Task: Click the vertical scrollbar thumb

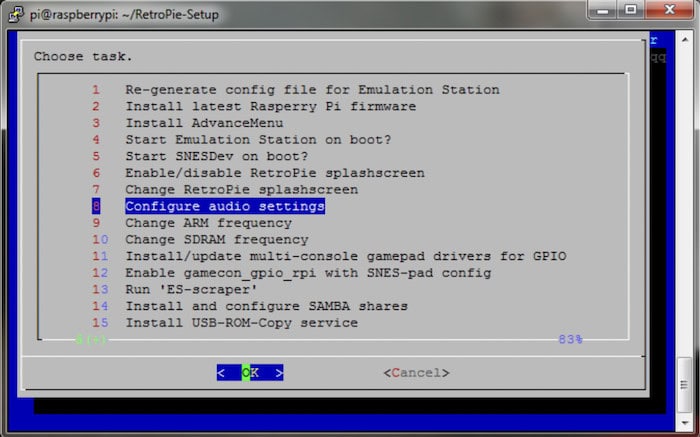Action: (684, 385)
